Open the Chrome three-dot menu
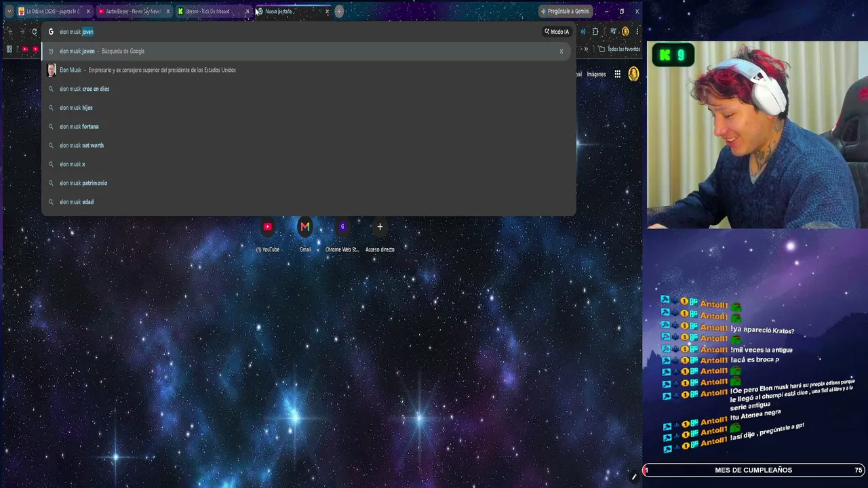The width and height of the screenshot is (868, 488). pyautogui.click(x=637, y=31)
